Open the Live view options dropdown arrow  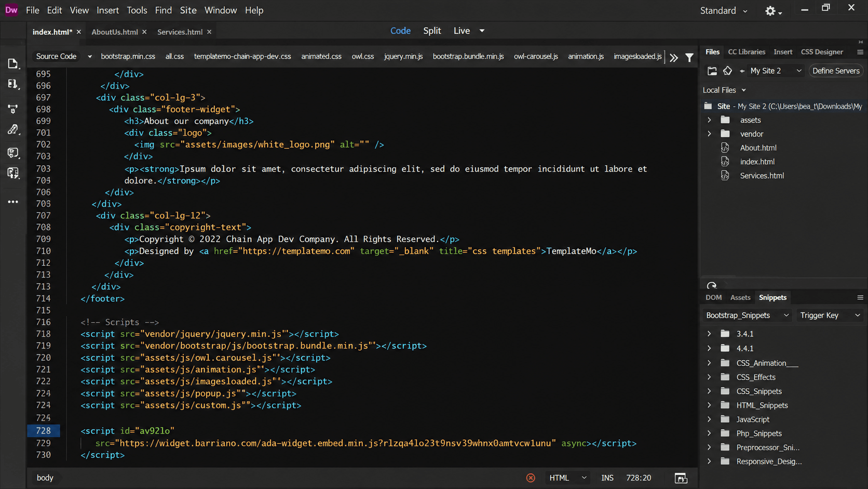point(482,31)
